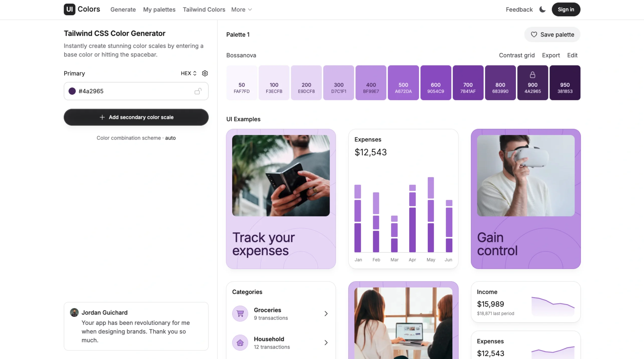This screenshot has width=644, height=359.
Task: Expand the More menu in the navigation
Action: [x=241, y=10]
